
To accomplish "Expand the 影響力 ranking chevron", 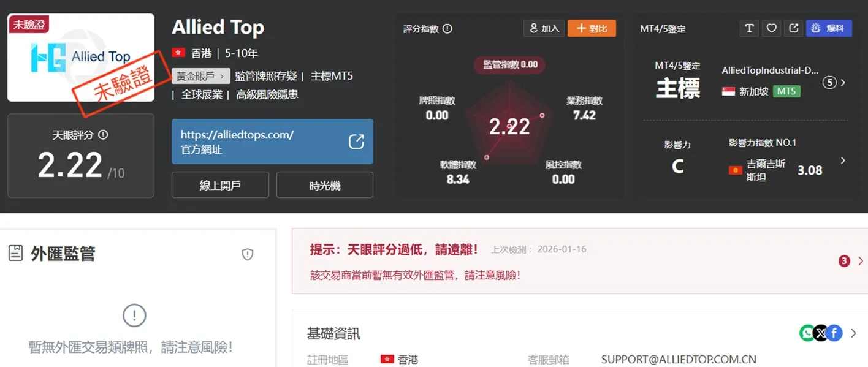I will (x=843, y=161).
